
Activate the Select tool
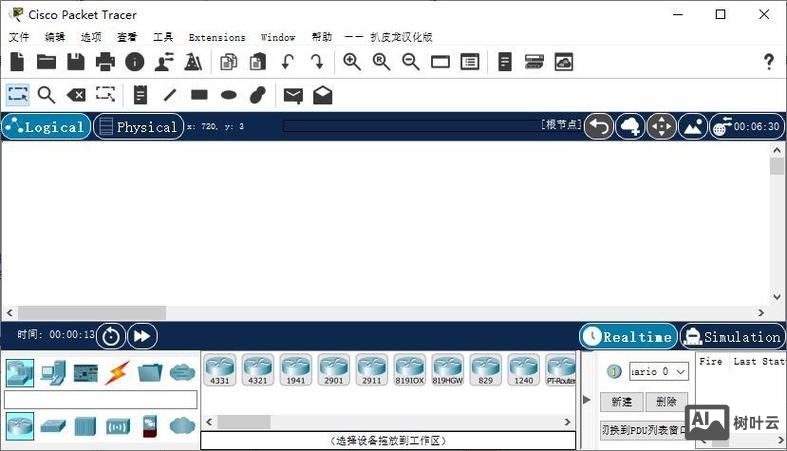click(18, 94)
